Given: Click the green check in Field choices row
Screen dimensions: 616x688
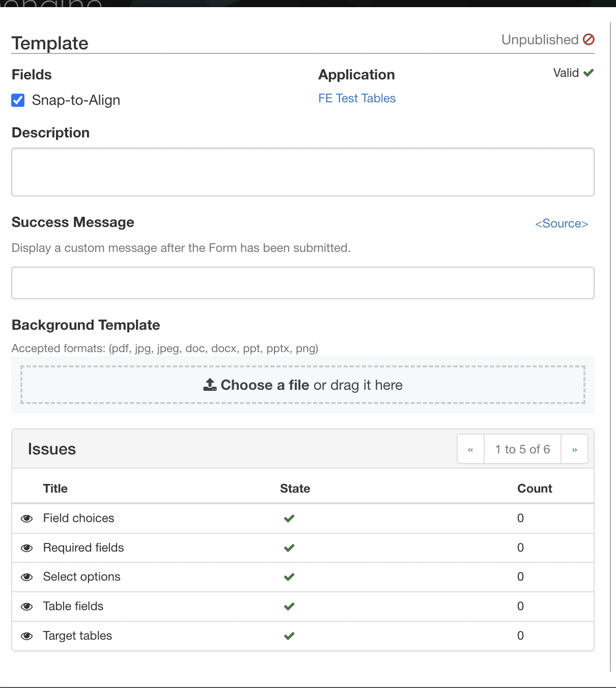Looking at the screenshot, I should (289, 519).
